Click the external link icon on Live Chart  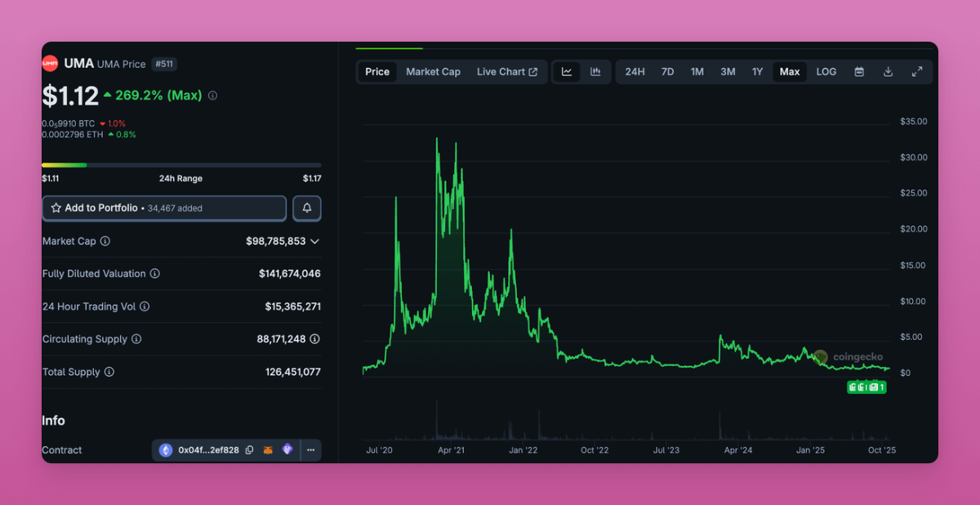[533, 72]
